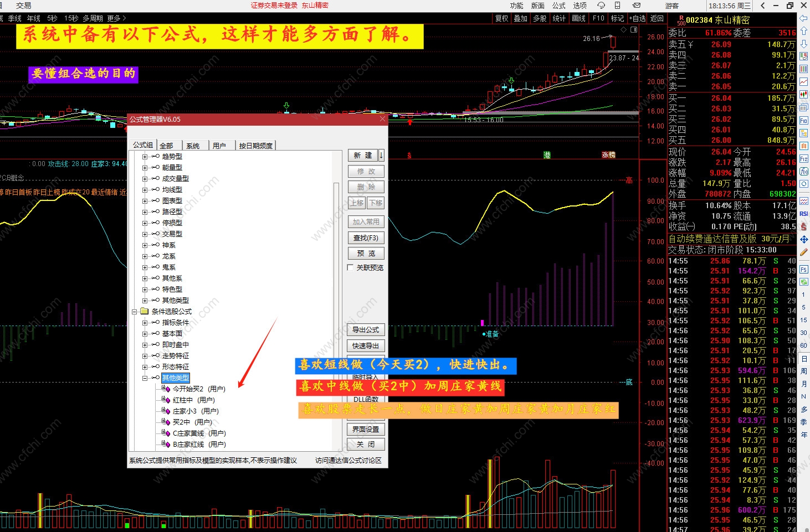Image resolution: width=810 pixels, height=532 pixels.
Task: Click the 复权 toolbar button
Action: pyautogui.click(x=502, y=18)
